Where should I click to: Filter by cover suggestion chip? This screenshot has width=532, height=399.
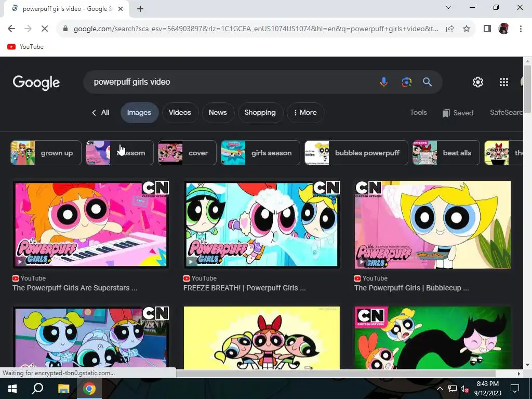pos(187,153)
